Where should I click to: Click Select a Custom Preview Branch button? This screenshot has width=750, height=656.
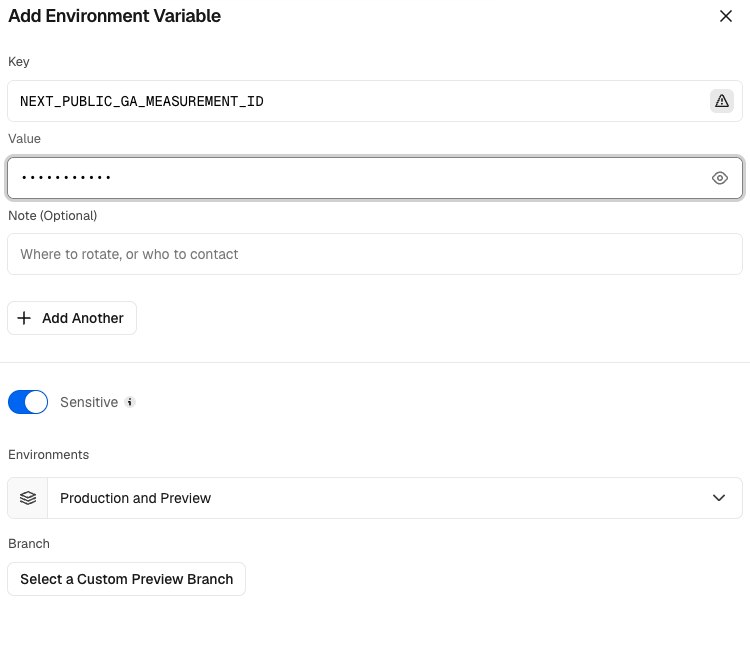point(126,579)
